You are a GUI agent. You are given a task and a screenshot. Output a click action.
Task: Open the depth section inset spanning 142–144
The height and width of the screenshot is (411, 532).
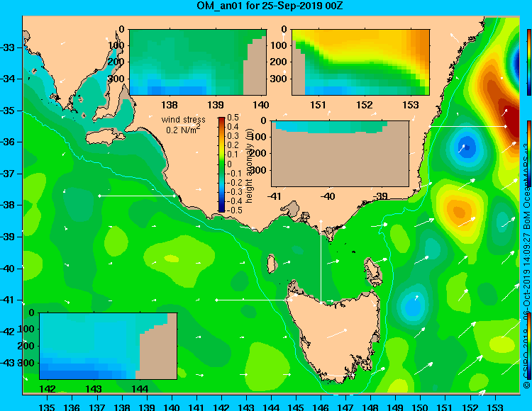pos(109,346)
